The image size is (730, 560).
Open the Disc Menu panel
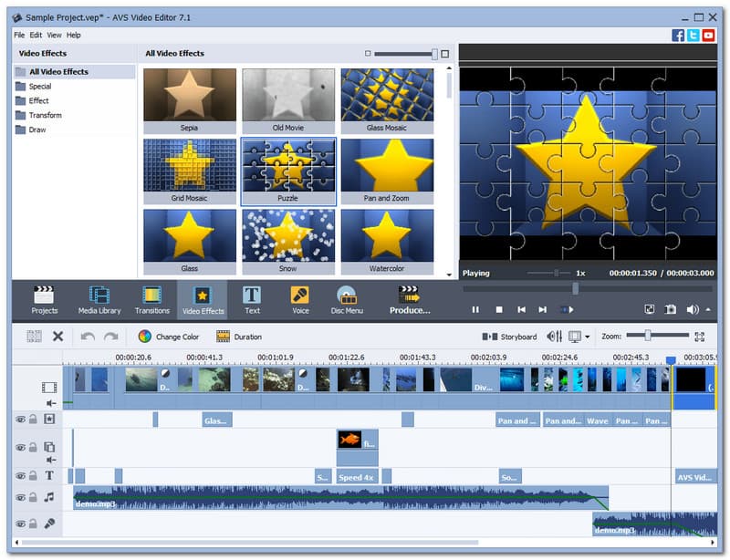tap(347, 300)
